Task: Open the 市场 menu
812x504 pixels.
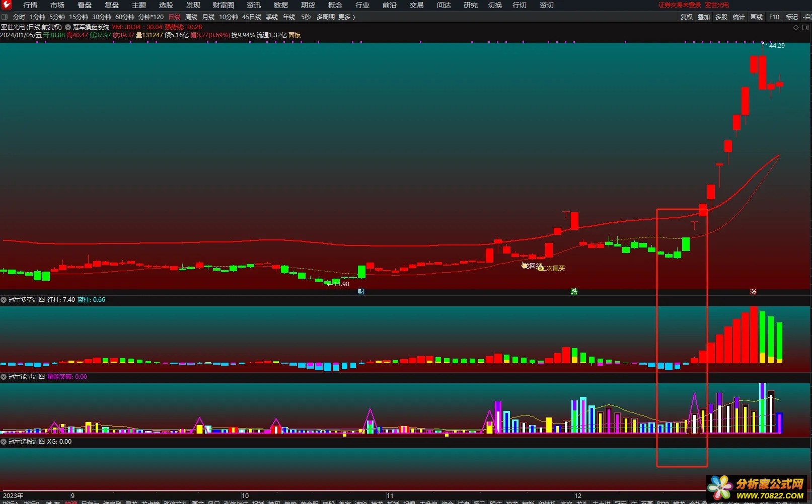Action: pyautogui.click(x=57, y=5)
